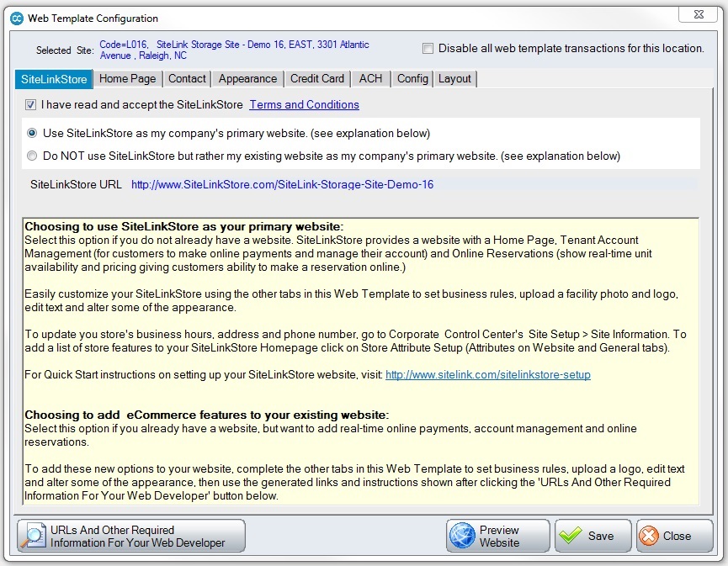Click heading Choosing to add eCommerce features
Screen dimensions: 728x566
pyautogui.click(x=206, y=415)
